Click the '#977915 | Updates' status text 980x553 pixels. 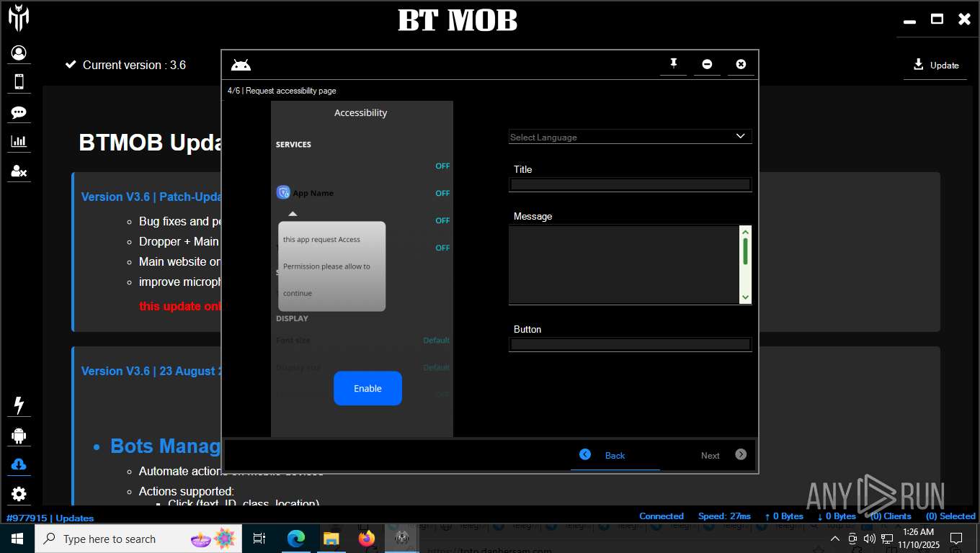click(x=50, y=518)
